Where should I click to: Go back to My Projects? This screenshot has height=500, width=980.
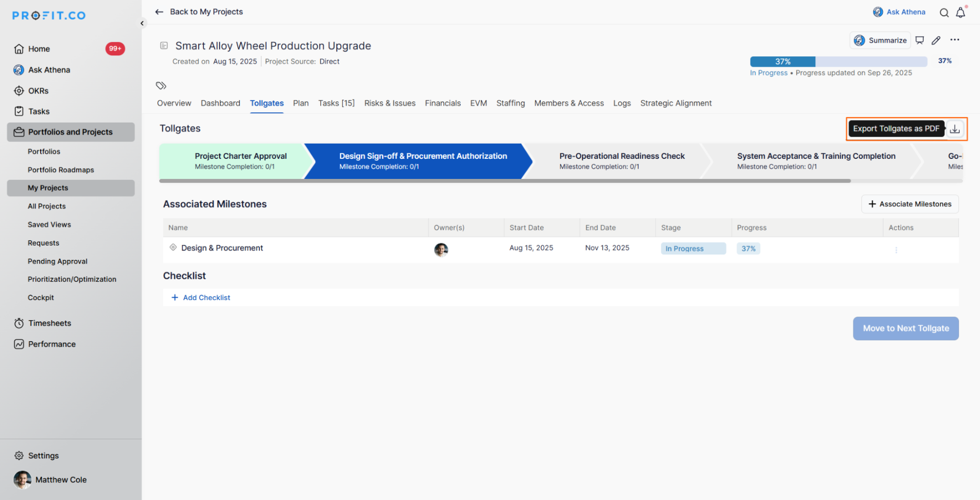click(200, 12)
